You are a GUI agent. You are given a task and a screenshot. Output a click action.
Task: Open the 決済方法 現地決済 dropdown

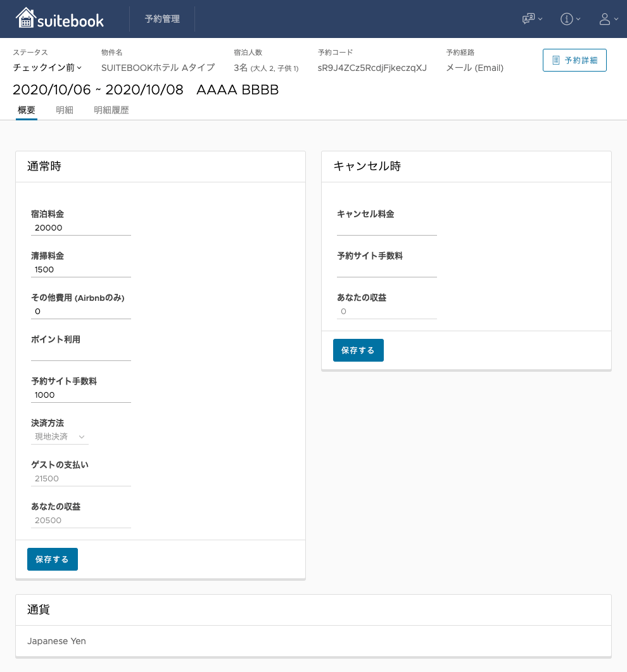pyautogui.click(x=60, y=437)
